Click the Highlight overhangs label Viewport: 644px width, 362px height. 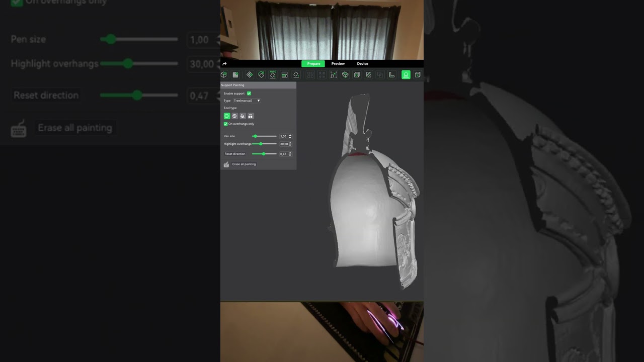(237, 144)
